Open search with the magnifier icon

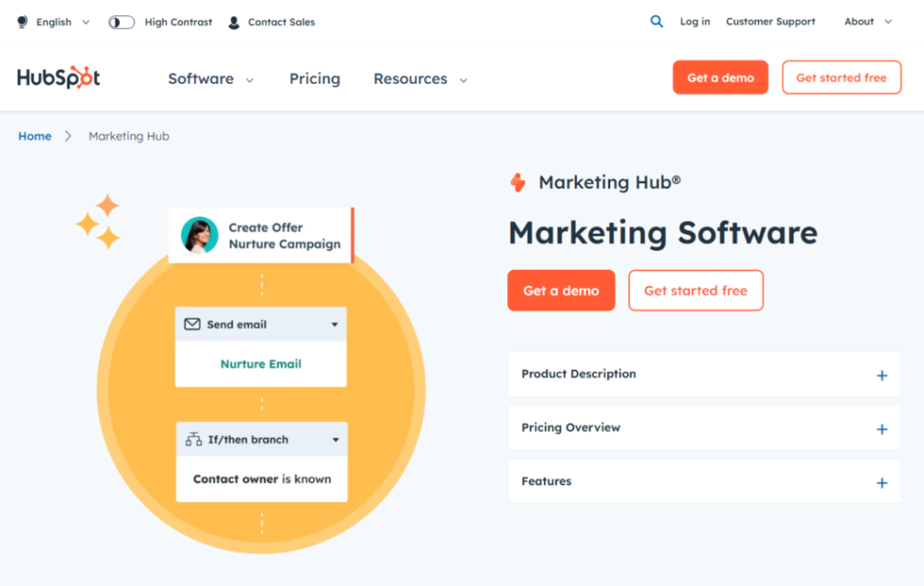tap(657, 22)
